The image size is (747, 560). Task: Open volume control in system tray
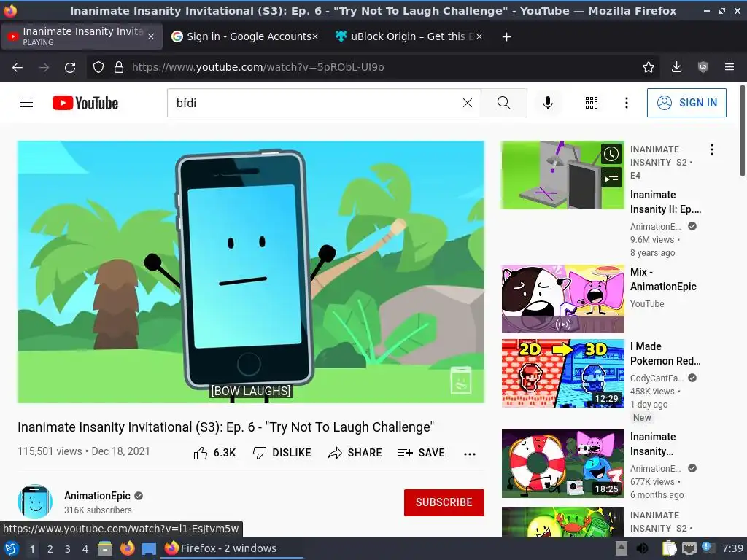[x=642, y=548]
